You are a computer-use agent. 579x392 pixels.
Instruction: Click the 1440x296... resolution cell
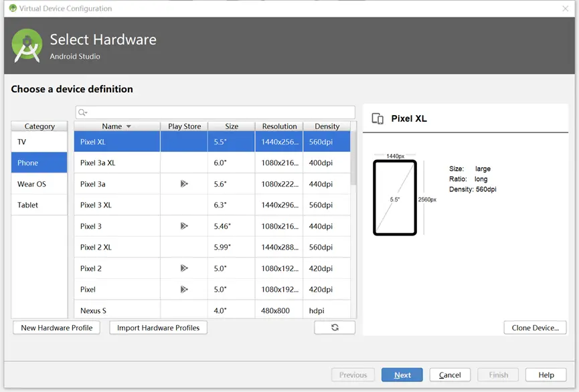coord(279,205)
